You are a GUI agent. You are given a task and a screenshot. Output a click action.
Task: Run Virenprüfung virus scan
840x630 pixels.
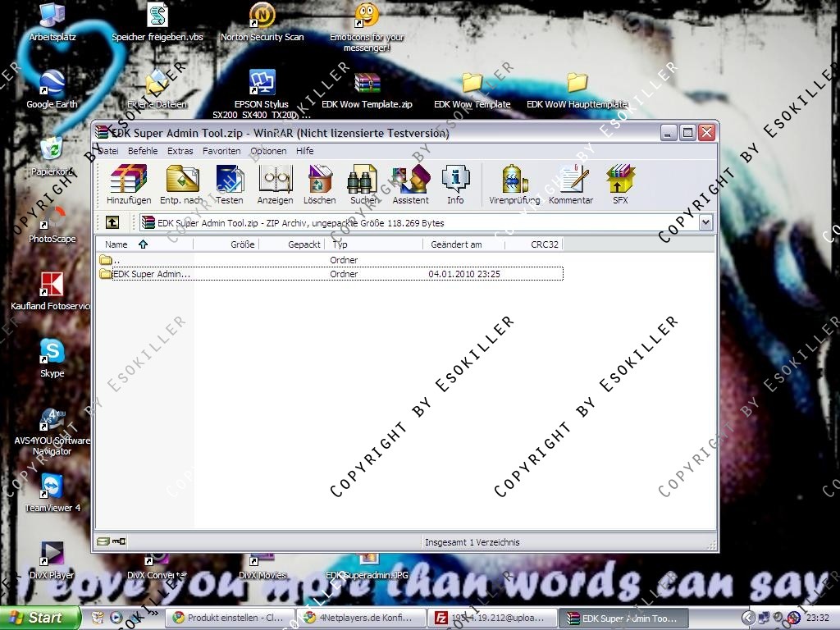(514, 184)
